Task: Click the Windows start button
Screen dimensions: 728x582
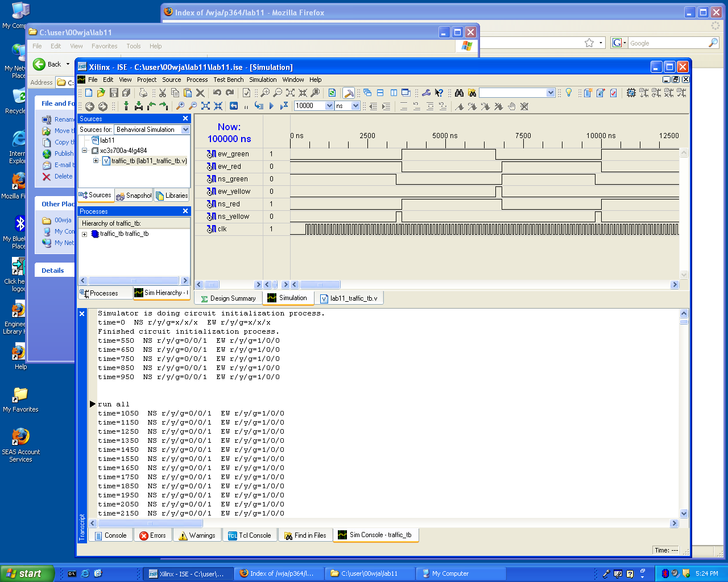Action: pyautogui.click(x=27, y=573)
